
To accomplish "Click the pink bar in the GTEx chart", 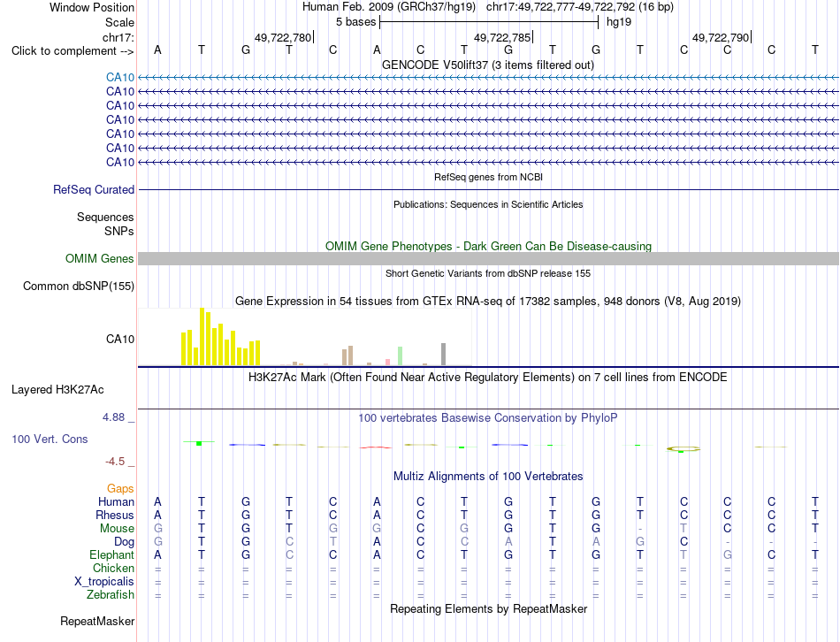I will coord(387,363).
